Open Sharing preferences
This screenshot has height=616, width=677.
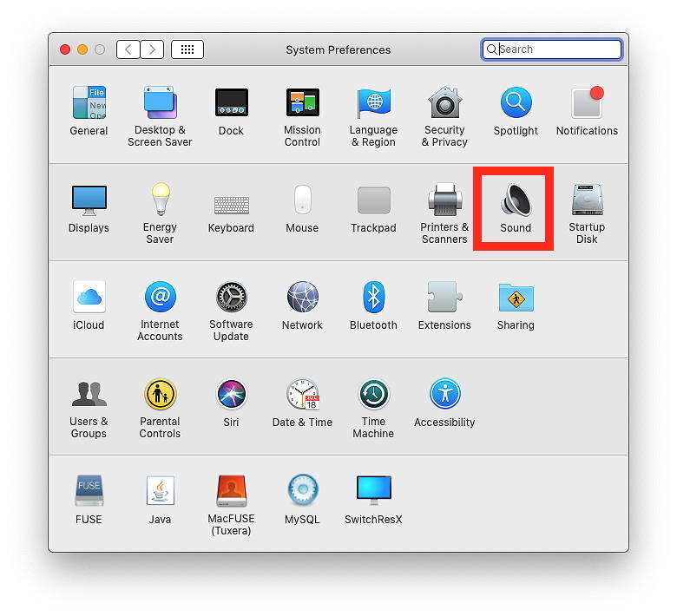(516, 305)
